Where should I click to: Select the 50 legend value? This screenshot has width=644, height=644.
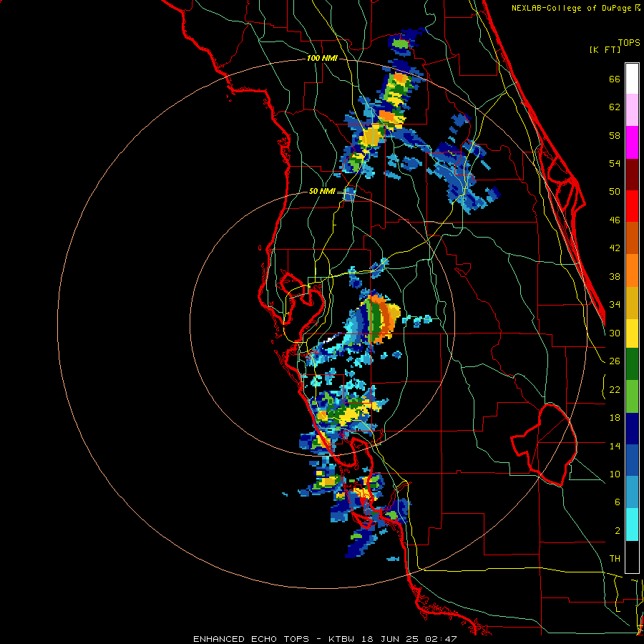[x=615, y=191]
